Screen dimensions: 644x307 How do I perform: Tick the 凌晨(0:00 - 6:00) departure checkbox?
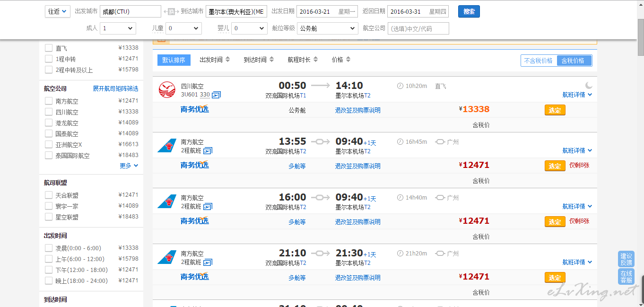tap(49, 248)
